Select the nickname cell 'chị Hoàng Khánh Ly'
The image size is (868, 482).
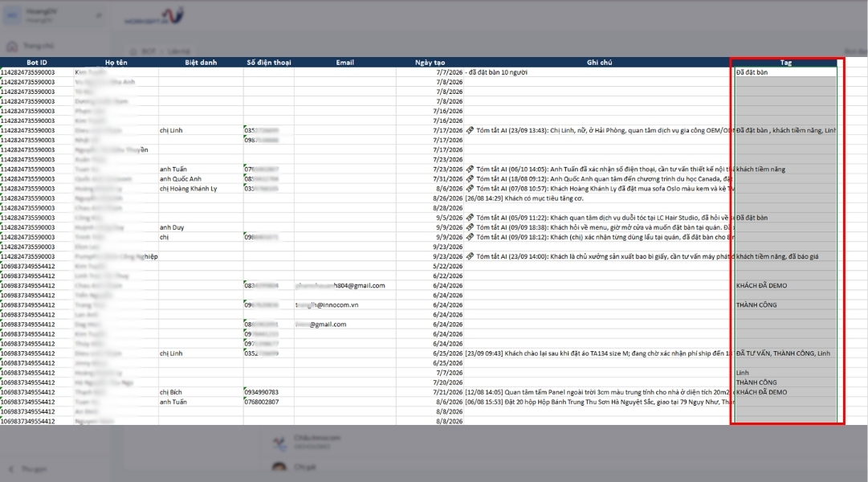[x=201, y=188]
